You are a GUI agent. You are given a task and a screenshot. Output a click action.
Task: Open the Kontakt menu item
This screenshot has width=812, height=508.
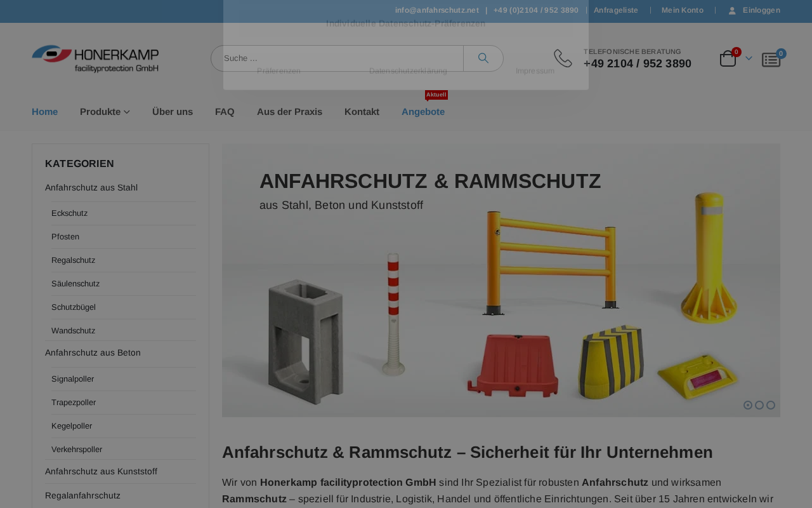[362, 112]
